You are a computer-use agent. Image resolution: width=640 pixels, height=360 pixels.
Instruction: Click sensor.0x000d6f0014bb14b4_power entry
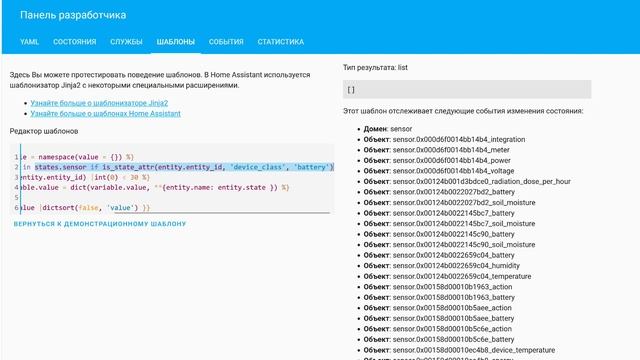(x=437, y=161)
